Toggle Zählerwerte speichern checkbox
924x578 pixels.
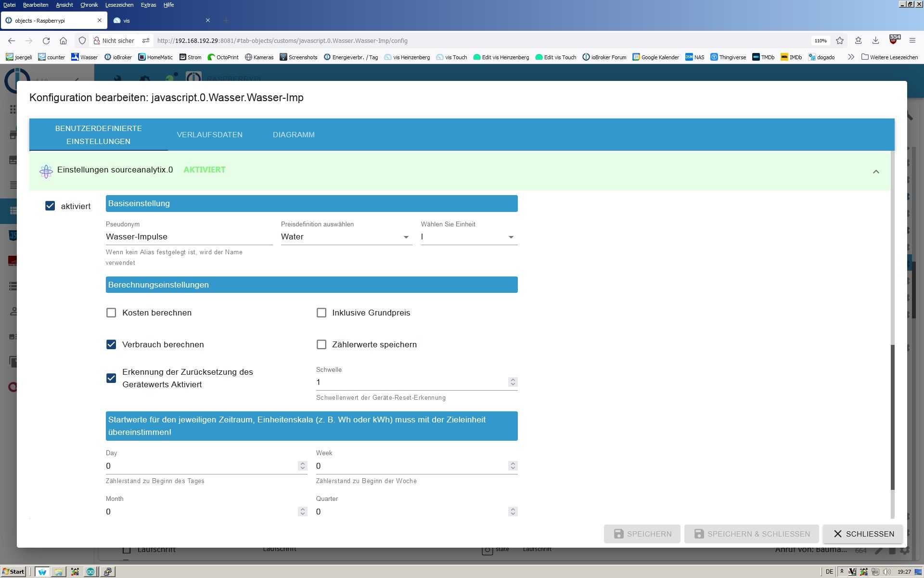[321, 345]
